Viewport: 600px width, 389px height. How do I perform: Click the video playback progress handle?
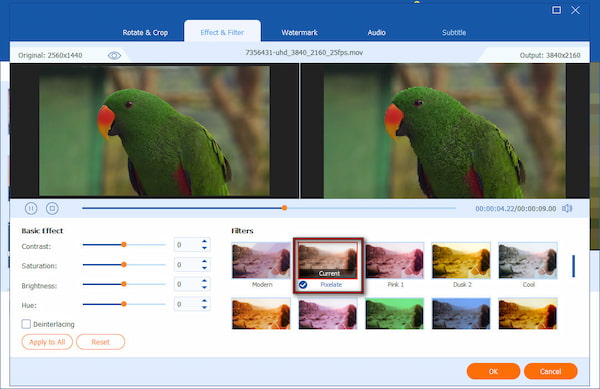pyautogui.click(x=284, y=208)
